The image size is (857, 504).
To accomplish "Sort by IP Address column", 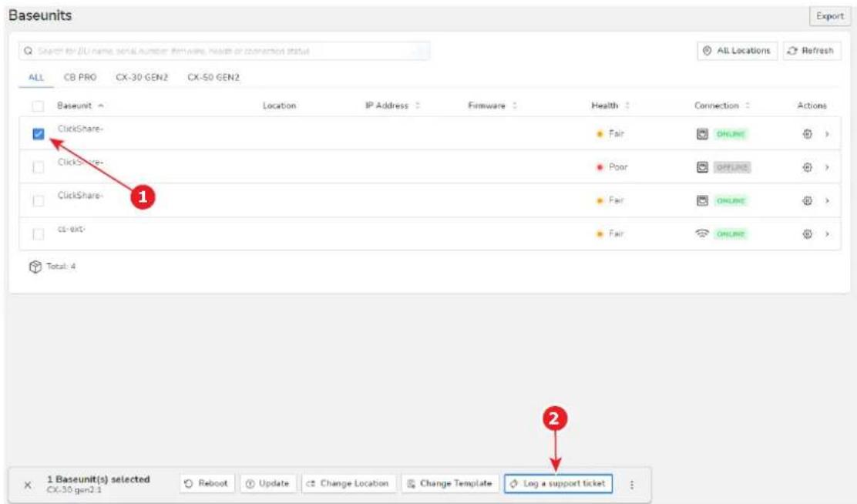I will click(392, 106).
